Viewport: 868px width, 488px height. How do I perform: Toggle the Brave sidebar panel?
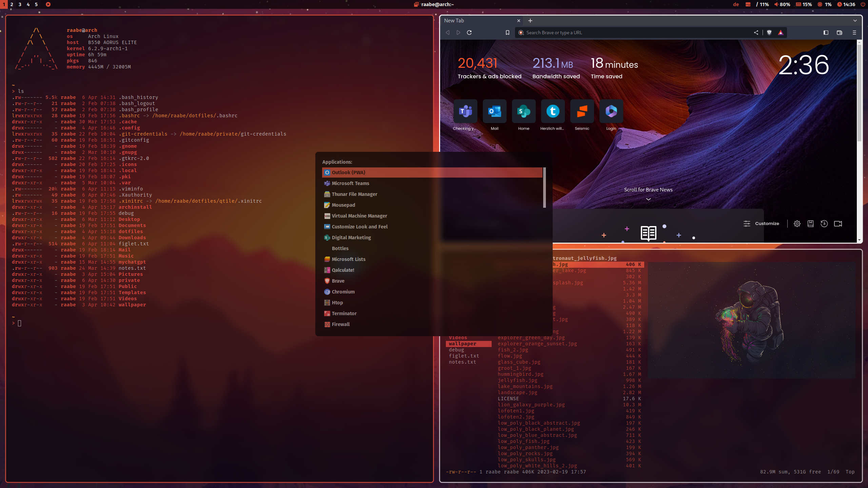[826, 33]
